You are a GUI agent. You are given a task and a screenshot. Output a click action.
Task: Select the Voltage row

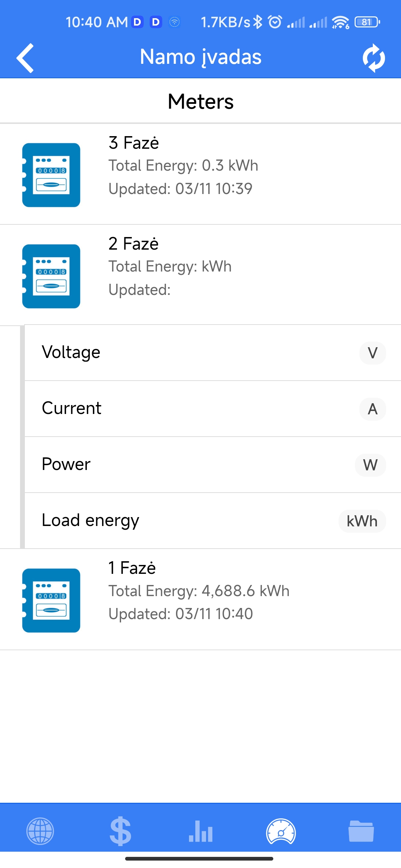(200, 352)
